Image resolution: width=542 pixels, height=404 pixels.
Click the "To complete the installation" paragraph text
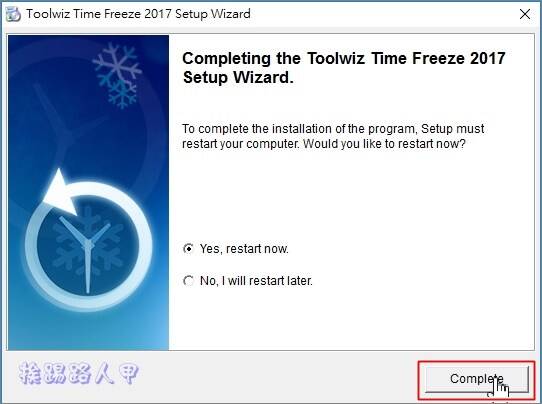(x=333, y=136)
